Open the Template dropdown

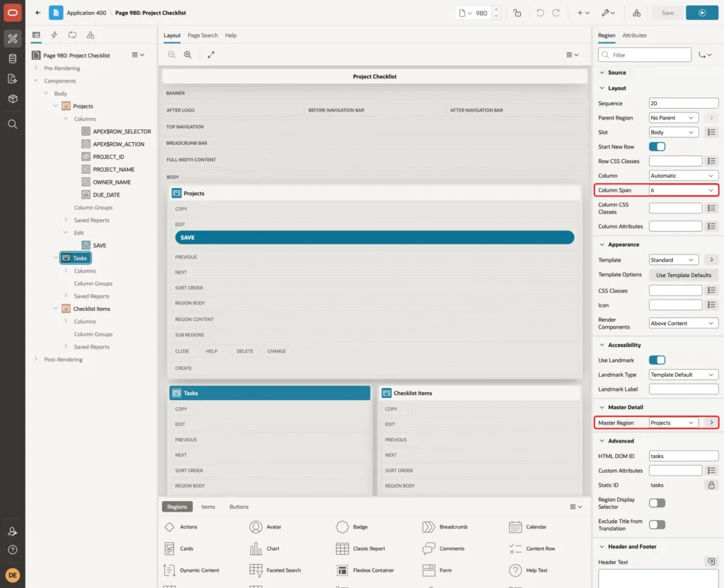point(673,260)
